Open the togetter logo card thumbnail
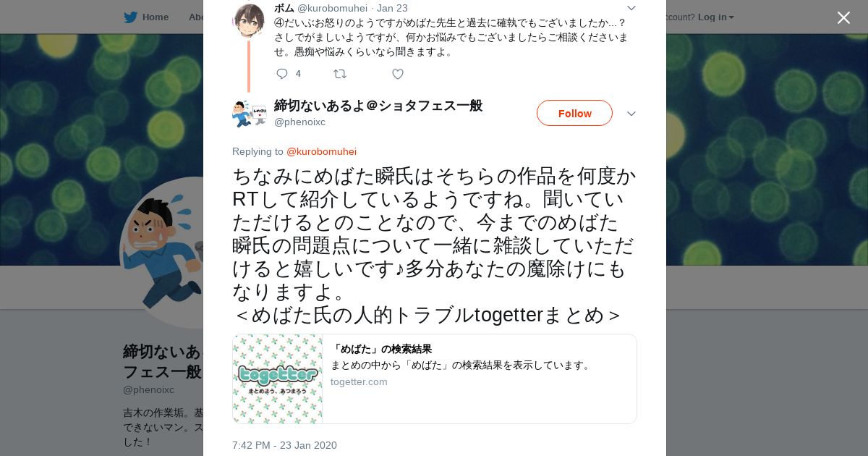Viewport: 868px width, 456px height. pyautogui.click(x=278, y=379)
